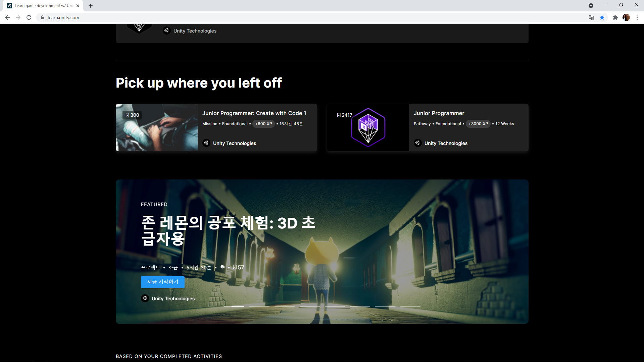Viewport: 644px width, 362px height.
Task: Go back to the previous page
Action: point(7,17)
